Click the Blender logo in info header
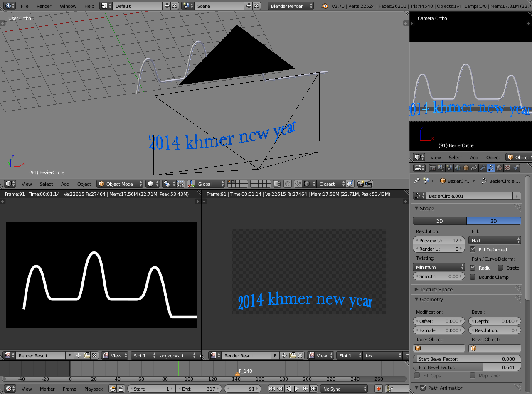This screenshot has width=532, height=394. point(325,6)
